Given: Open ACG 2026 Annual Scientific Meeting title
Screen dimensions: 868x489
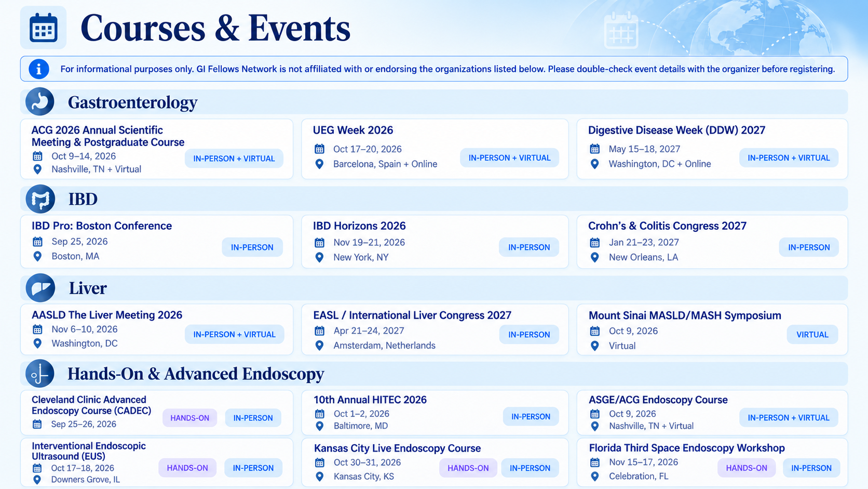Looking at the screenshot, I should click(108, 136).
